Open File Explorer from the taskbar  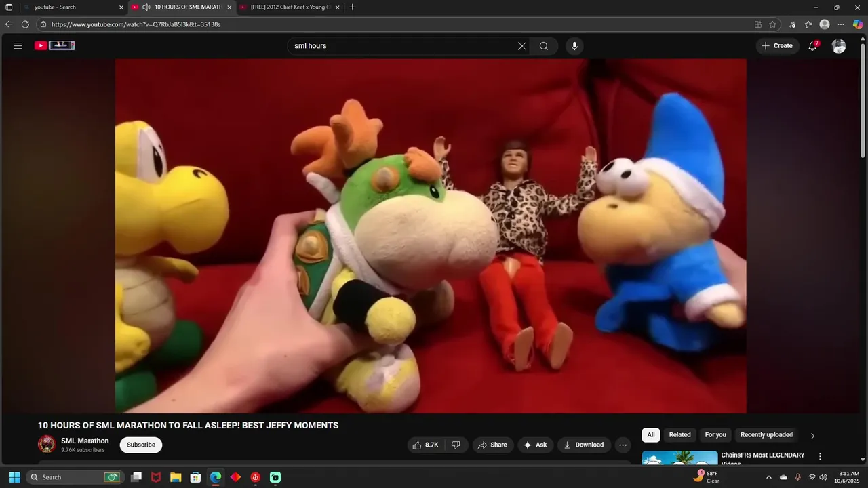176,477
